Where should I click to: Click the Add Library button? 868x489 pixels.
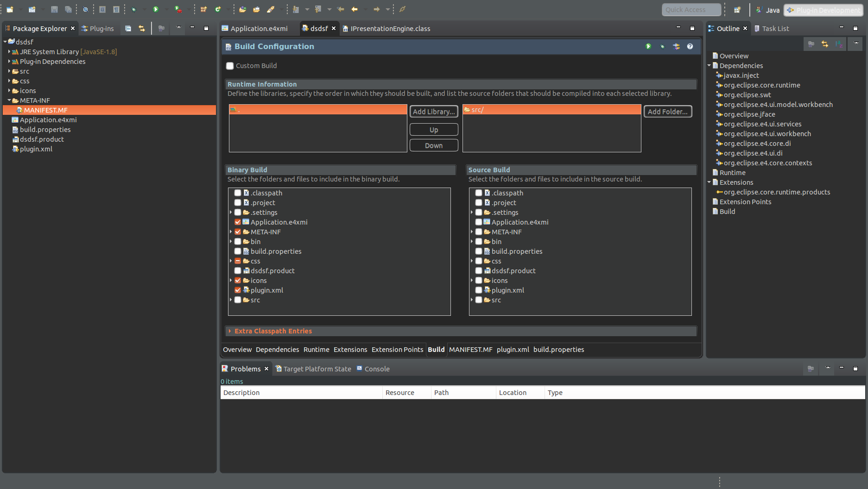(433, 111)
